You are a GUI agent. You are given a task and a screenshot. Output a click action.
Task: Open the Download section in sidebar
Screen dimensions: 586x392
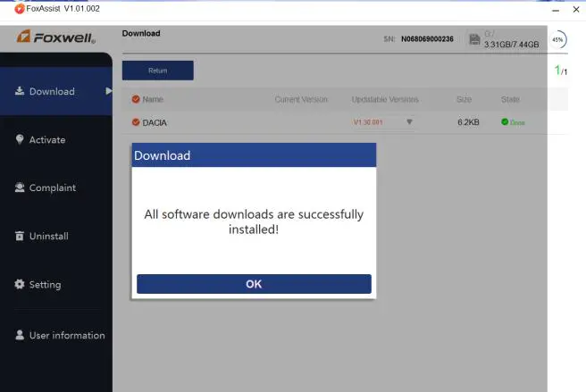tap(56, 91)
